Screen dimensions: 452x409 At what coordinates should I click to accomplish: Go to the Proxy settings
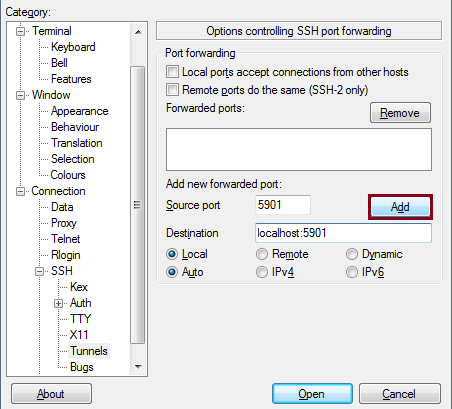64,223
